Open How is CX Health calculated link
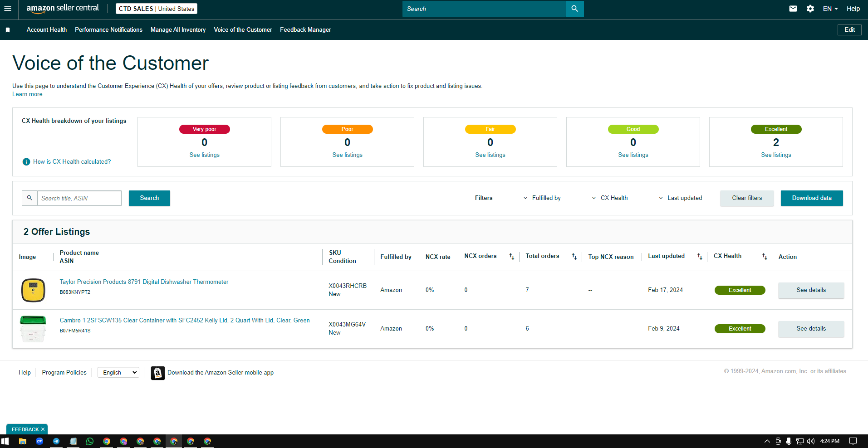The height and width of the screenshot is (448, 868). [72, 162]
